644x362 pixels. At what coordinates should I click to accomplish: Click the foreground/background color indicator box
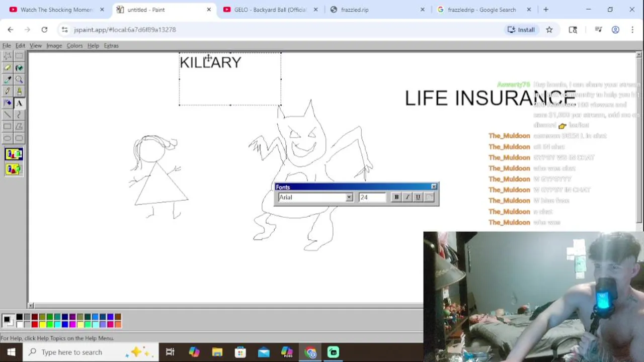click(x=8, y=320)
